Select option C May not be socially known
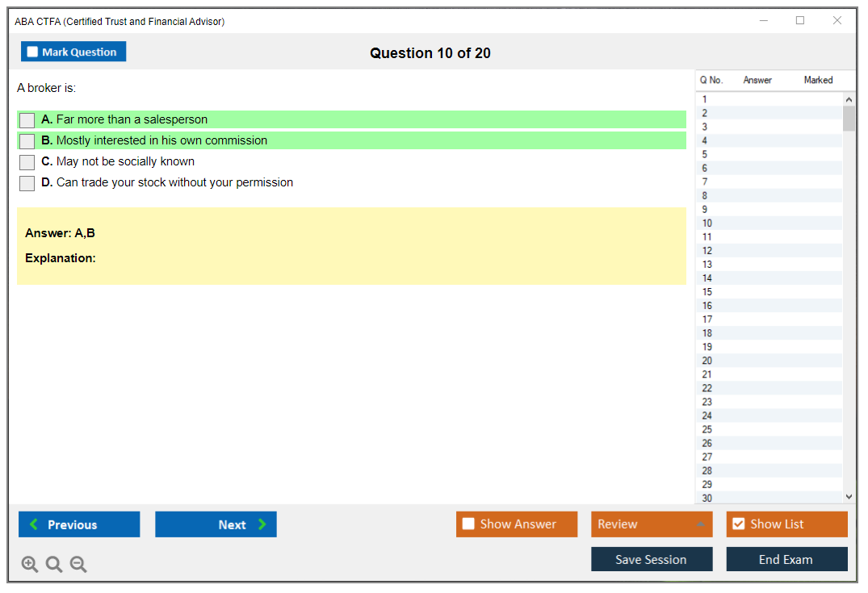The width and height of the screenshot is (868, 593). pos(27,162)
